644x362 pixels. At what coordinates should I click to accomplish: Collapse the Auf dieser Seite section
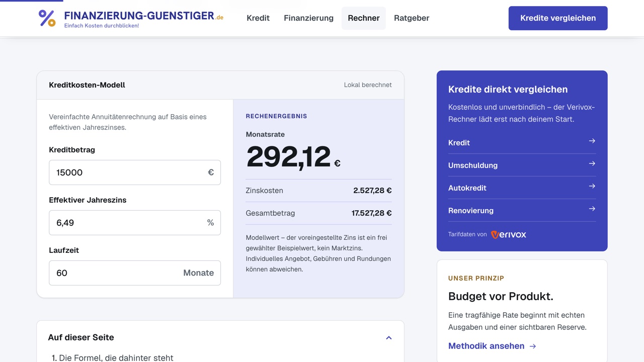(220, 337)
